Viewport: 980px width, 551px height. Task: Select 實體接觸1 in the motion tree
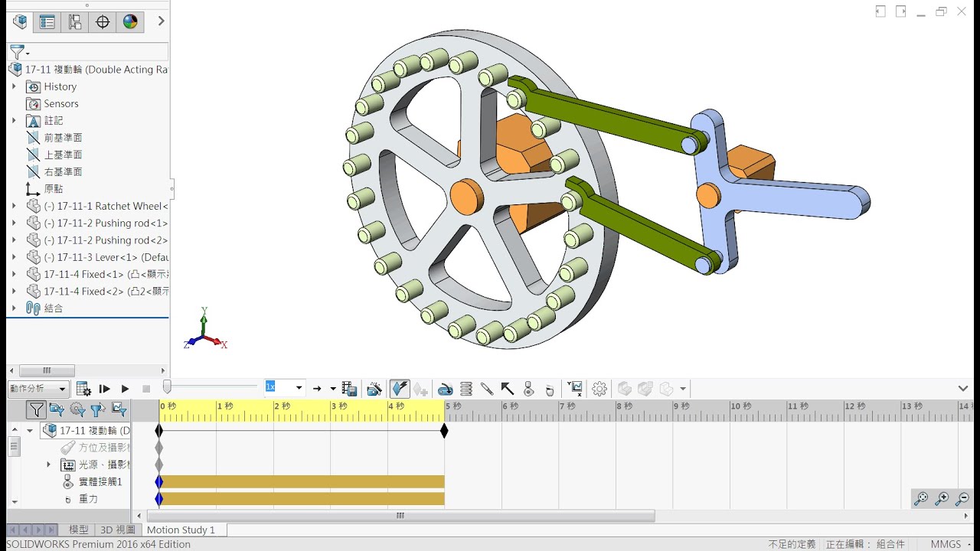coord(100,481)
